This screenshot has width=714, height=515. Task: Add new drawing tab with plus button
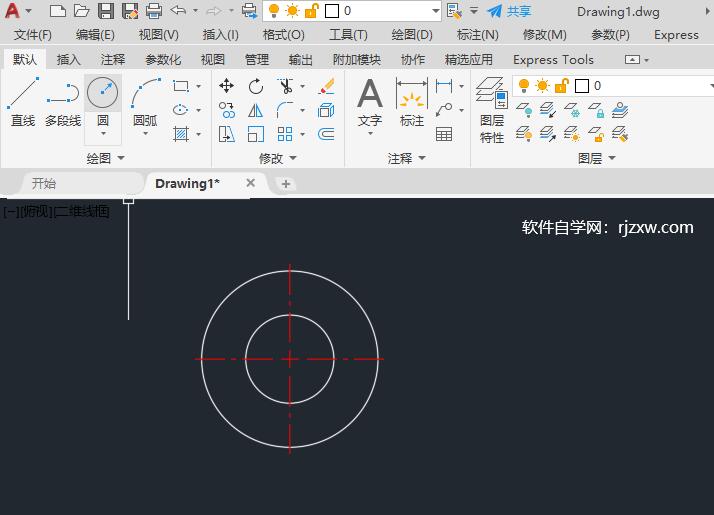[286, 184]
